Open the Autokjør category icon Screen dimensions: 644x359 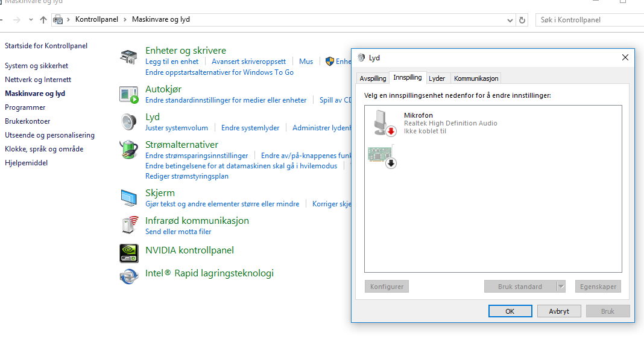coord(128,95)
